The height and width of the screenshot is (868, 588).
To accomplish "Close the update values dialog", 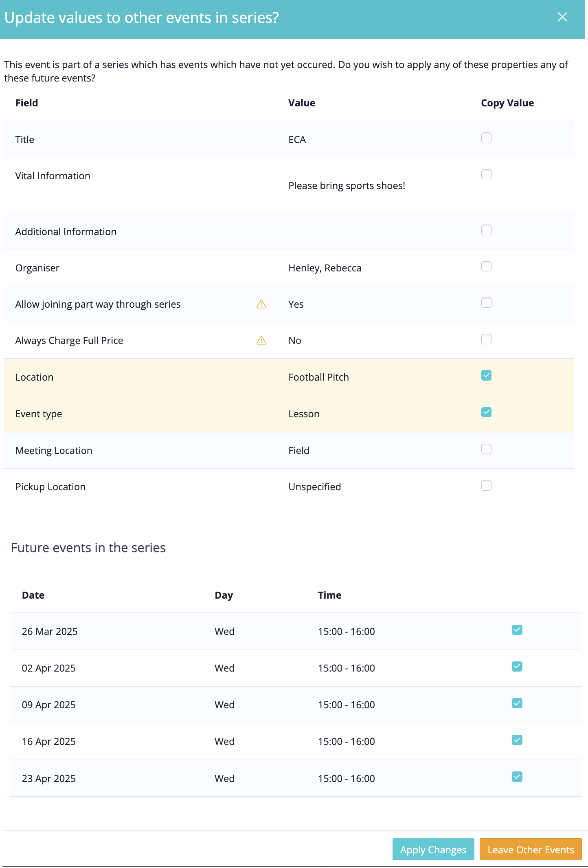I will pos(562,17).
